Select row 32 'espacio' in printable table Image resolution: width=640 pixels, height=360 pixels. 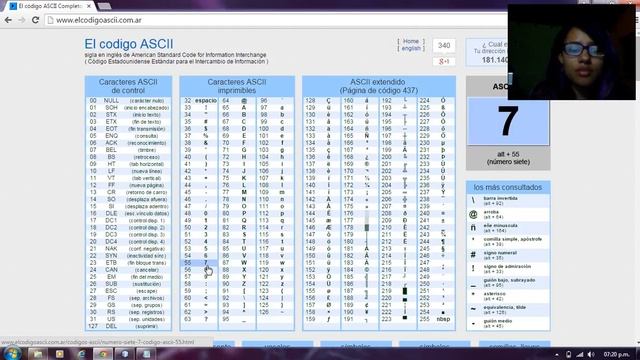click(199, 100)
